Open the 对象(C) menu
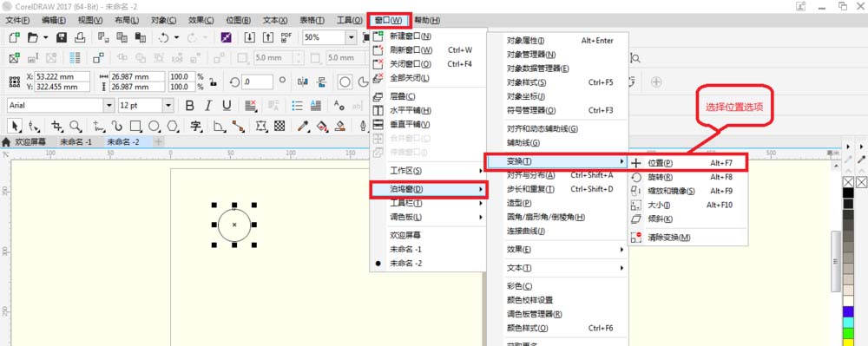The height and width of the screenshot is (346, 868). pos(163,21)
